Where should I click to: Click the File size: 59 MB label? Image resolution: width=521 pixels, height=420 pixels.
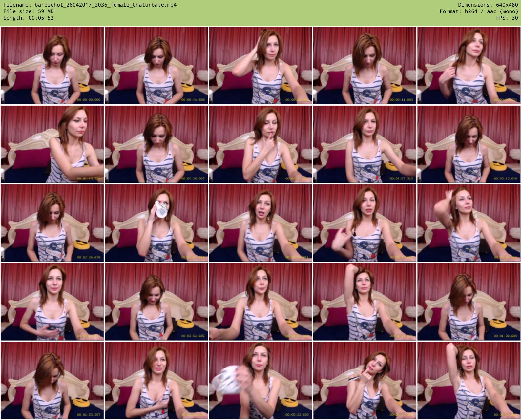29,11
